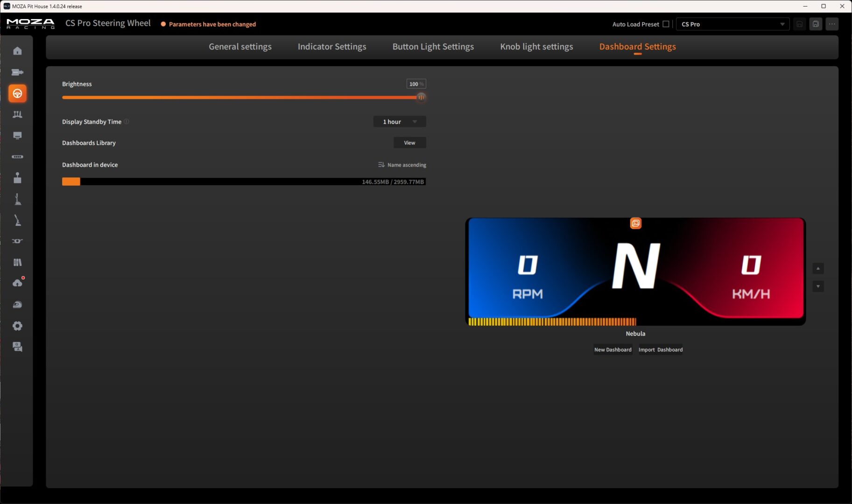
Task: Open the pedals settings sidebar icon
Action: [x=17, y=114]
